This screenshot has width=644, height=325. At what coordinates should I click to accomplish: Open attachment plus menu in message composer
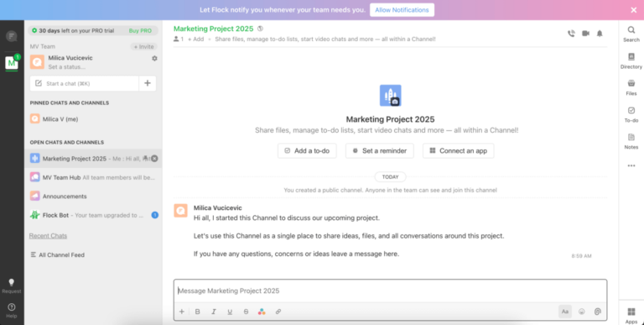tap(181, 312)
